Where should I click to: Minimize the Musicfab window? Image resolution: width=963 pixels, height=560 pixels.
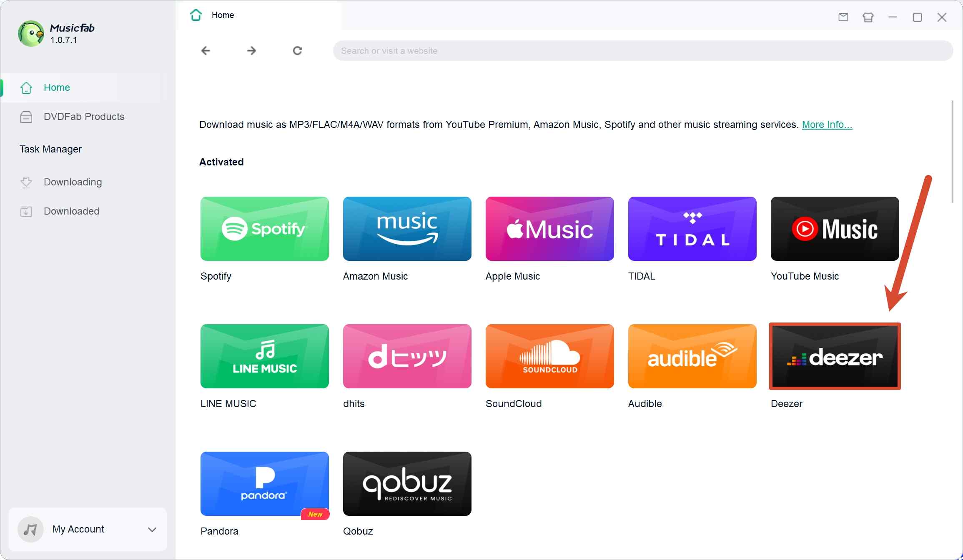pyautogui.click(x=893, y=17)
